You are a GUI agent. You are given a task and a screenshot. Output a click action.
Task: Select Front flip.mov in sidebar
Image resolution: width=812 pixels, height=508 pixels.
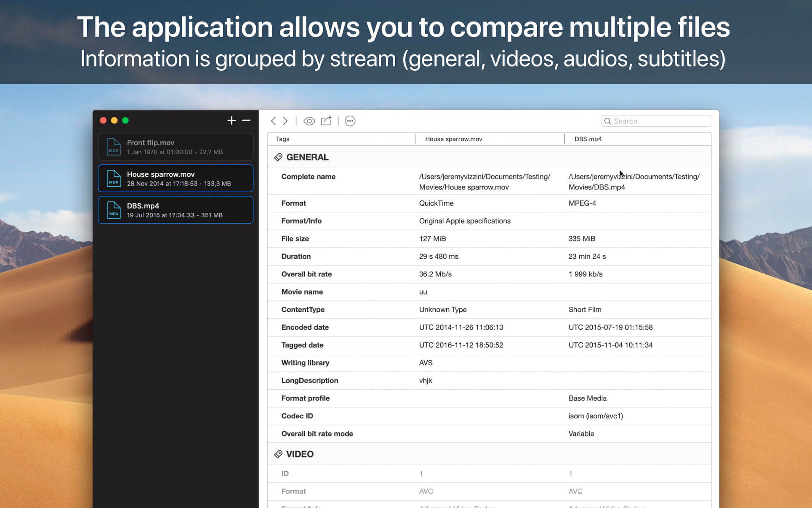pyautogui.click(x=176, y=147)
